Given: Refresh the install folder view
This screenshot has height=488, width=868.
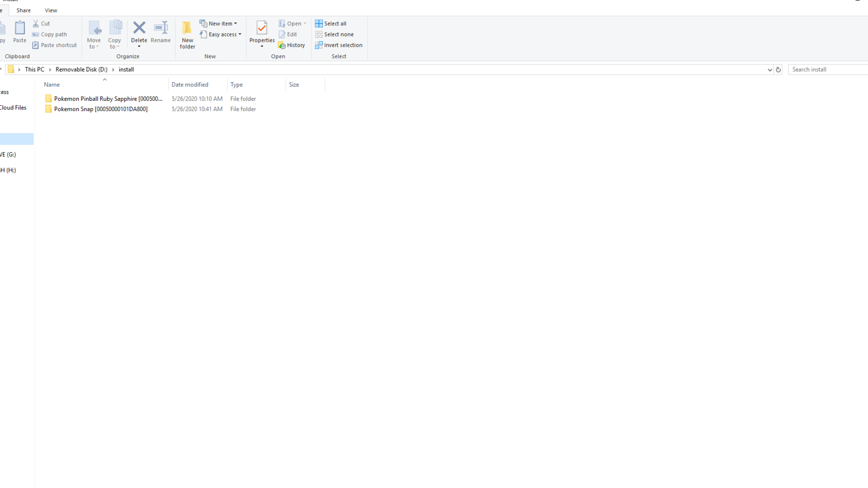Looking at the screenshot, I should pos(778,70).
